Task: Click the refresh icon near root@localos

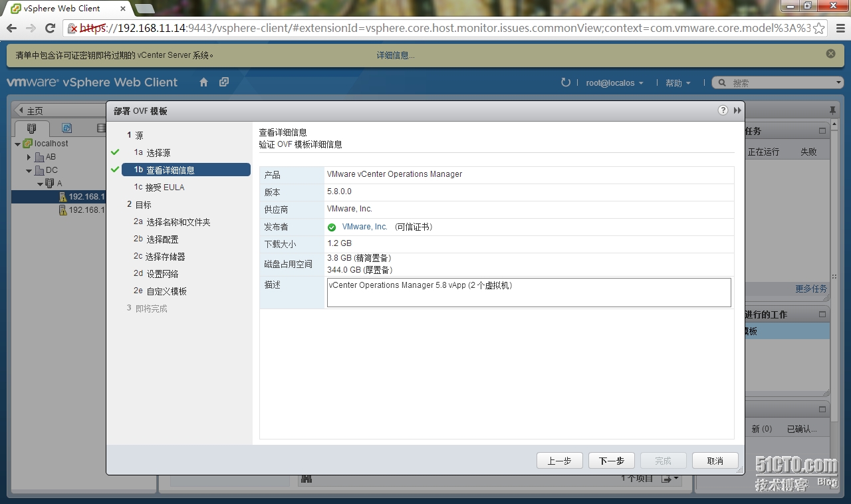Action: tap(566, 82)
